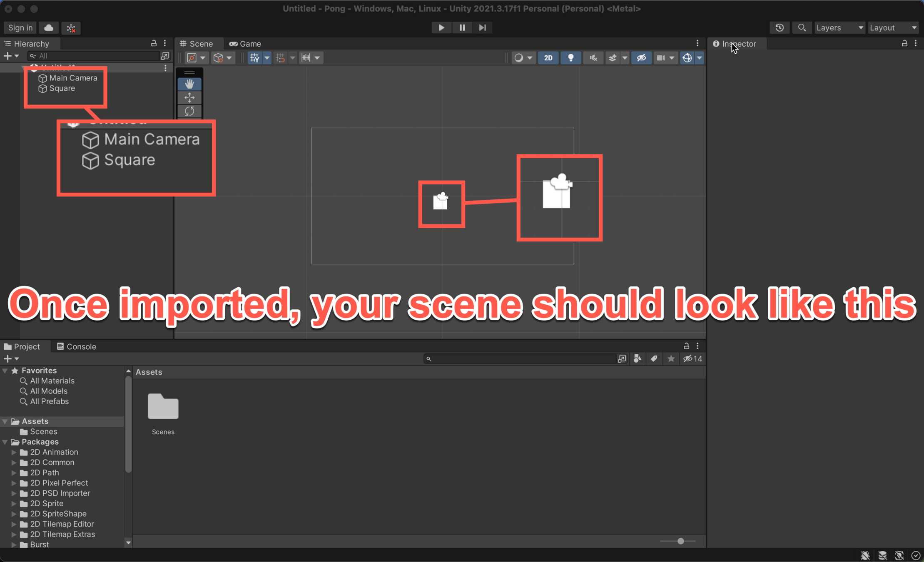Click the Sign in button
This screenshot has height=562, width=924.
click(20, 28)
